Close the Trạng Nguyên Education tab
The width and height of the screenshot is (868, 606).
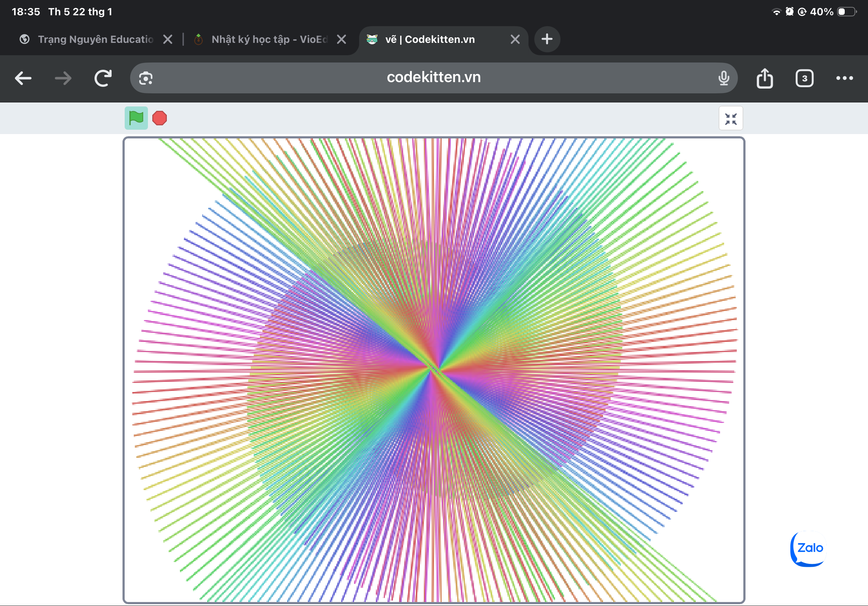point(168,39)
